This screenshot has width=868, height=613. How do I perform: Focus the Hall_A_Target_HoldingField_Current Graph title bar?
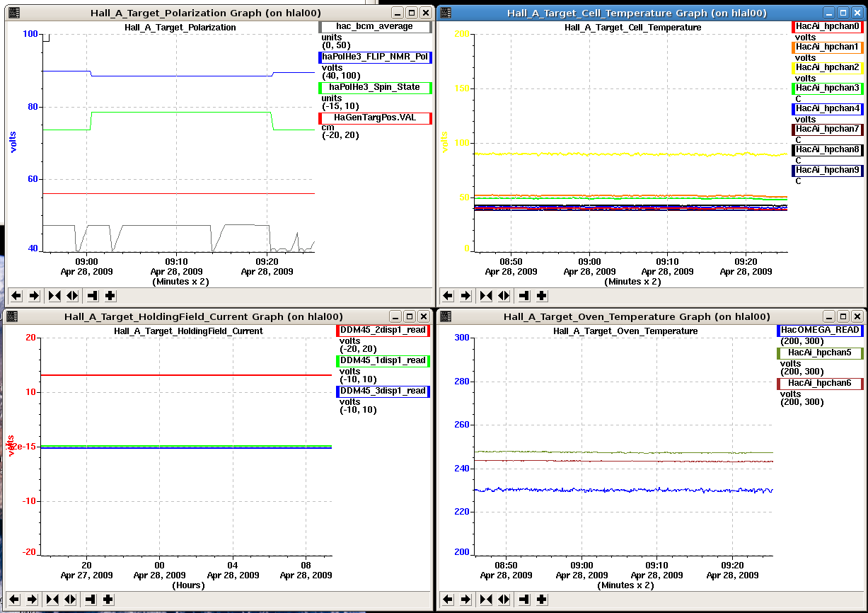204,316
